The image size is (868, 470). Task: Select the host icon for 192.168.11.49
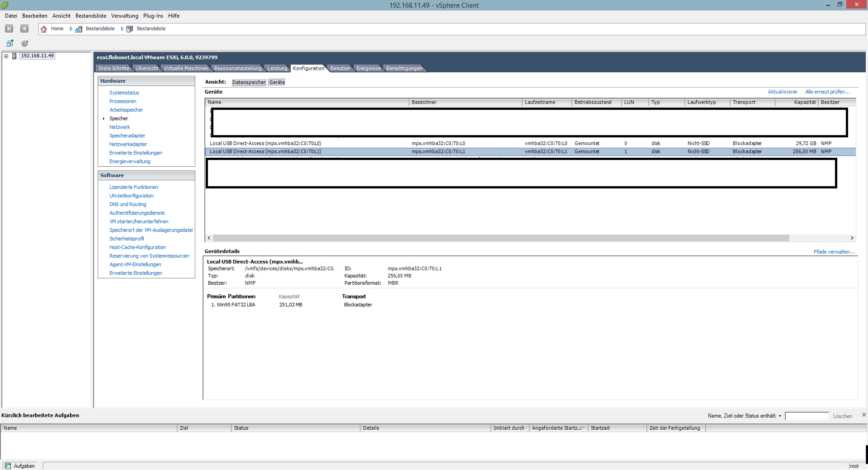[x=14, y=56]
